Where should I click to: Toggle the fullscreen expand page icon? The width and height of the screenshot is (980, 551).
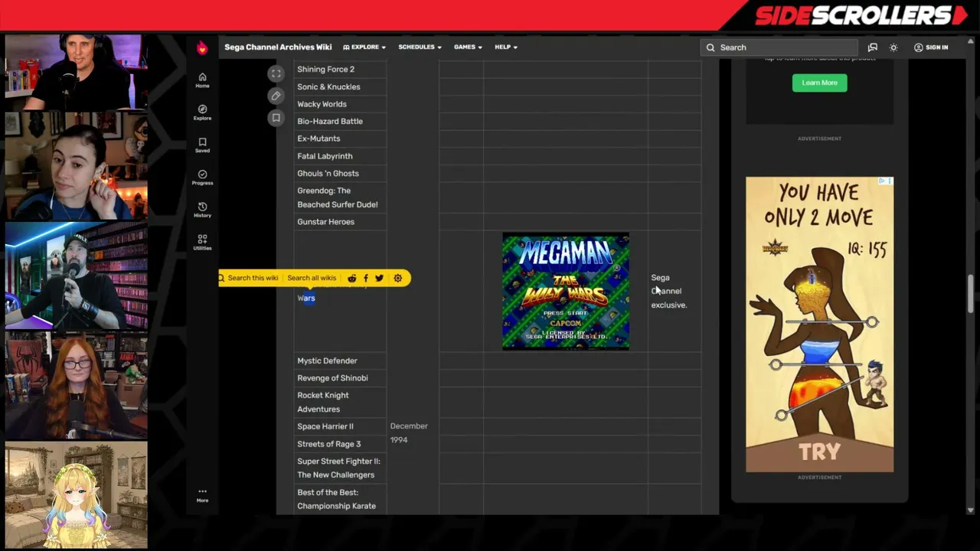276,73
